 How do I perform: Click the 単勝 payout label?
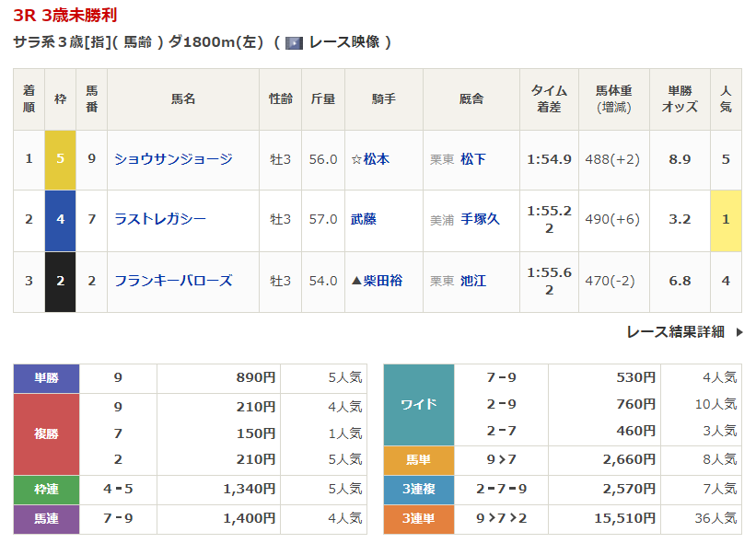(46, 378)
